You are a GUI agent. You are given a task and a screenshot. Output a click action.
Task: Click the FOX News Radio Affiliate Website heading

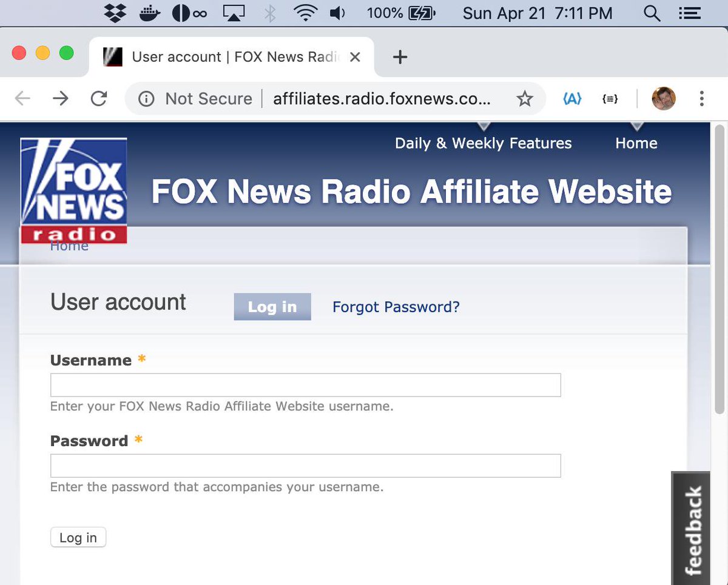(412, 191)
